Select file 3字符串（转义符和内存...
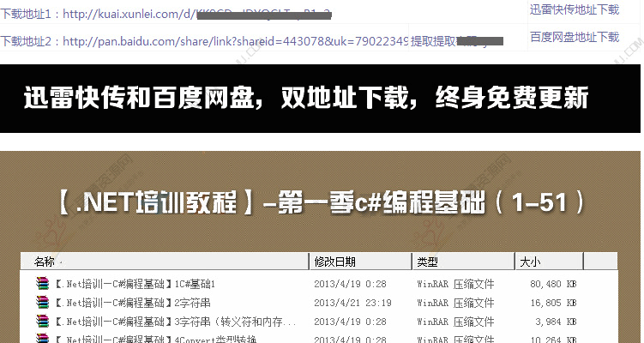The width and height of the screenshot is (644, 343). (176, 322)
